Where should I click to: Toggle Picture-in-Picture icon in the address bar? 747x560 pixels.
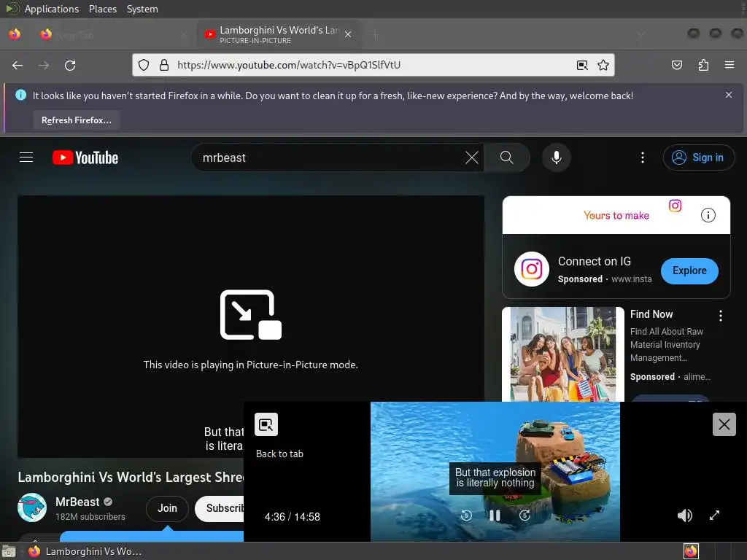582,65
